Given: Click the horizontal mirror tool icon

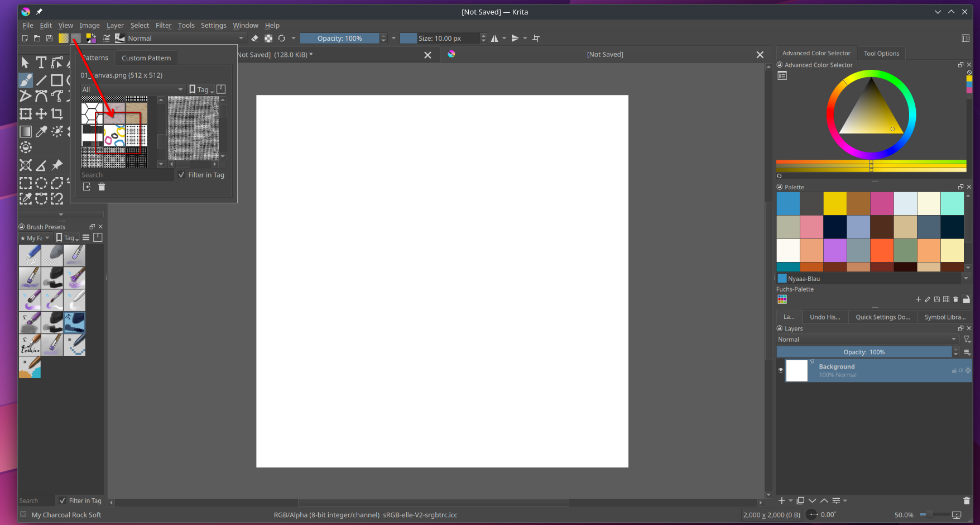Looking at the screenshot, I should pyautogui.click(x=494, y=39).
